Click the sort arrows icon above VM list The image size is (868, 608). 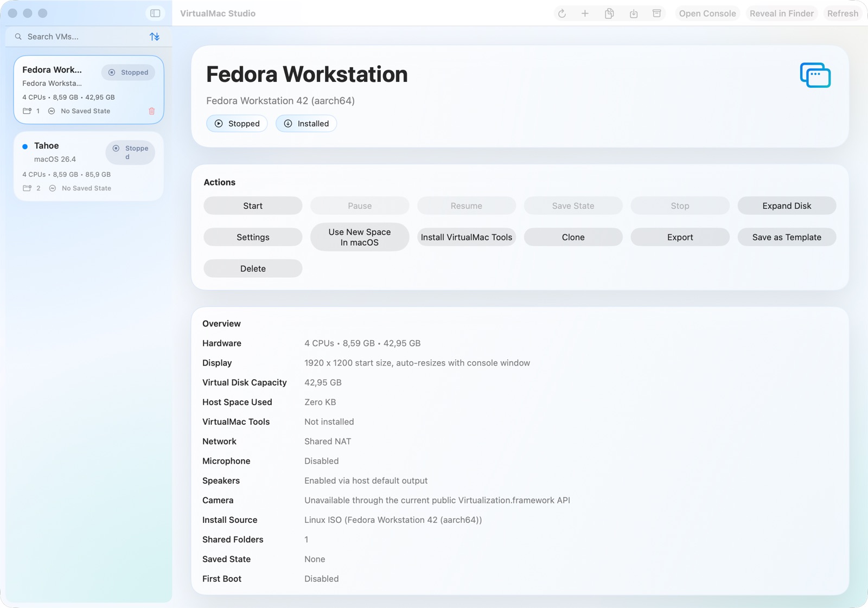(x=154, y=36)
